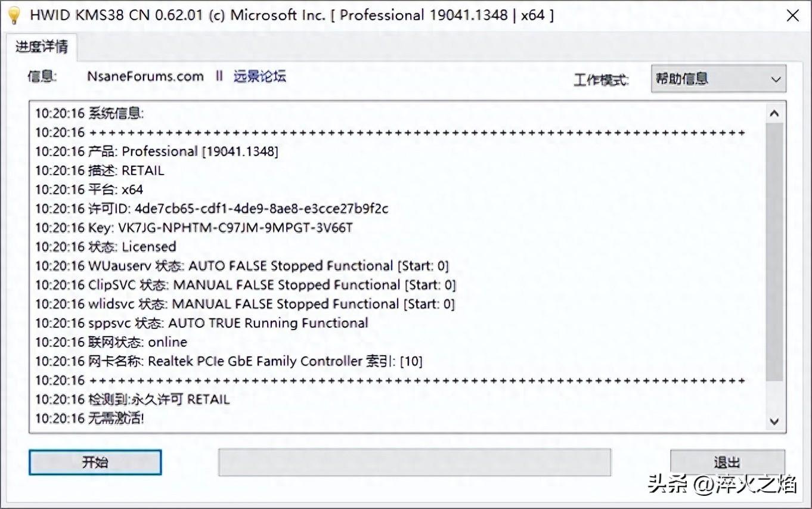Screen dimensions: 812x509
Task: Click the scrollbar down arrow icon
Action: (774, 421)
